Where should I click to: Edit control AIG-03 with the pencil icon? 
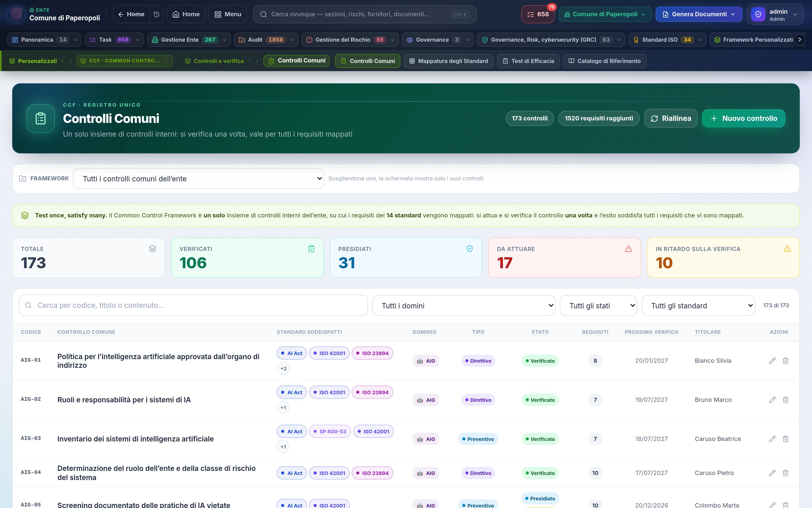coord(772,439)
